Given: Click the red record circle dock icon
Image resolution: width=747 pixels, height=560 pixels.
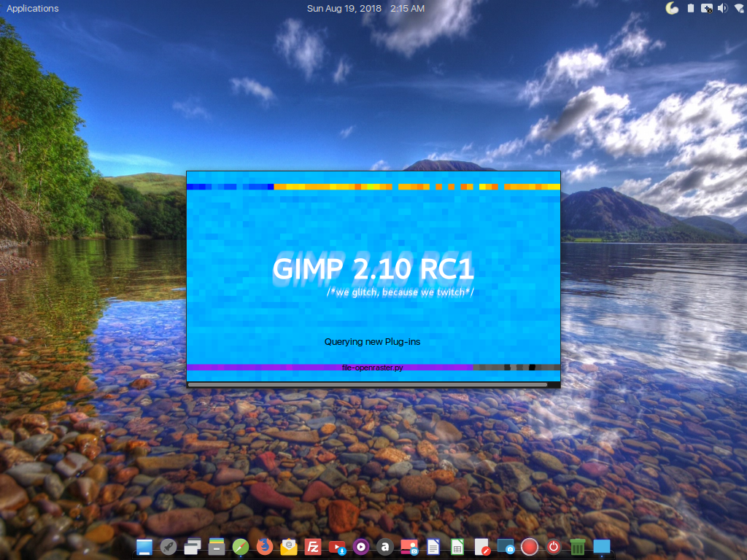Looking at the screenshot, I should [530, 547].
